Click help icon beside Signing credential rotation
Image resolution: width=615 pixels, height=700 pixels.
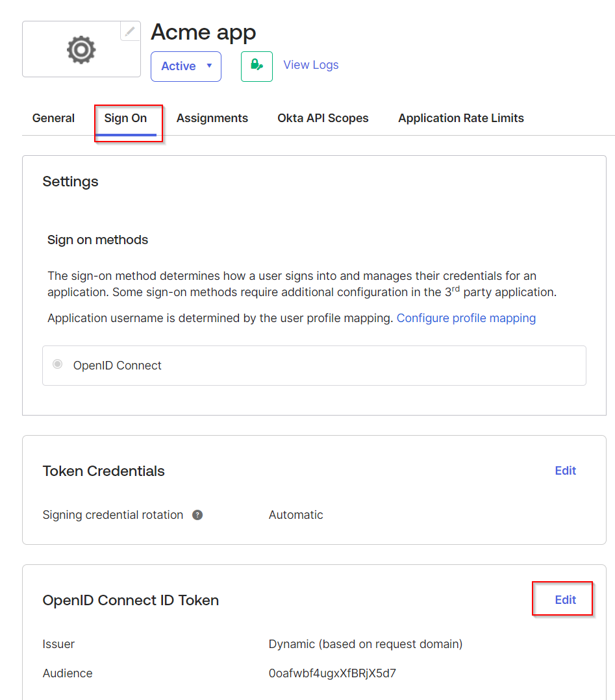point(197,515)
